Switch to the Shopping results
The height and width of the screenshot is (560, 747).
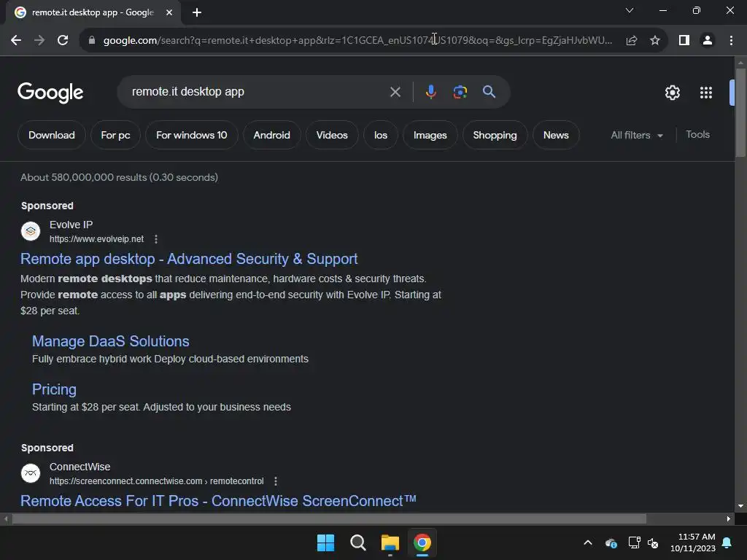tap(495, 135)
